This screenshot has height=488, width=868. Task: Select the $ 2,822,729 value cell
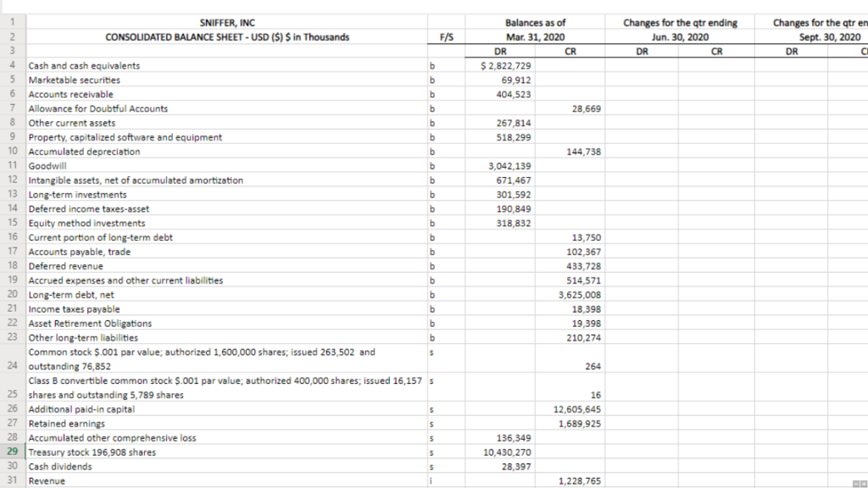coord(500,65)
